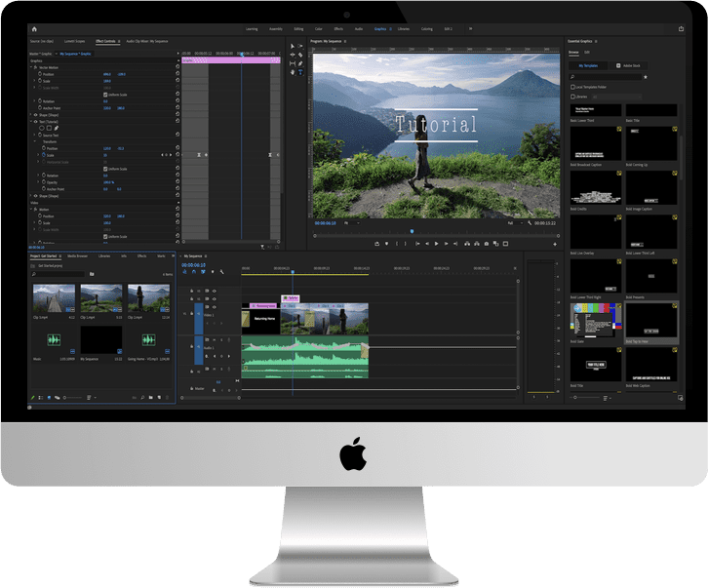This screenshot has height=588, width=708.
Task: Collapse the Vector Motion effect
Action: click(x=31, y=67)
